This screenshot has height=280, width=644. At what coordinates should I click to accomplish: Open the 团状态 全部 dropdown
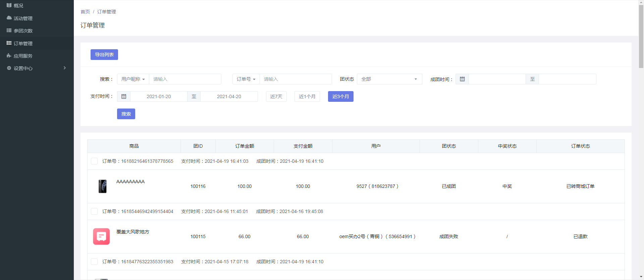click(389, 79)
